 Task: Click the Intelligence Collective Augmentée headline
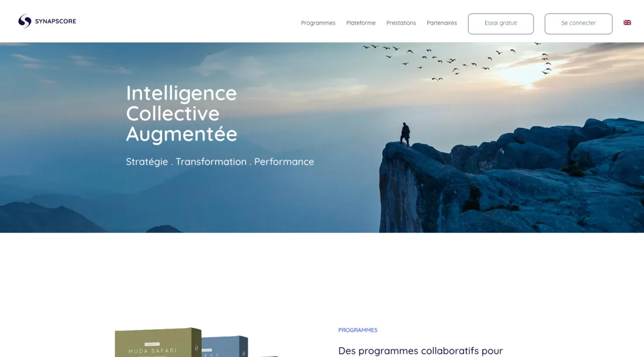181,113
